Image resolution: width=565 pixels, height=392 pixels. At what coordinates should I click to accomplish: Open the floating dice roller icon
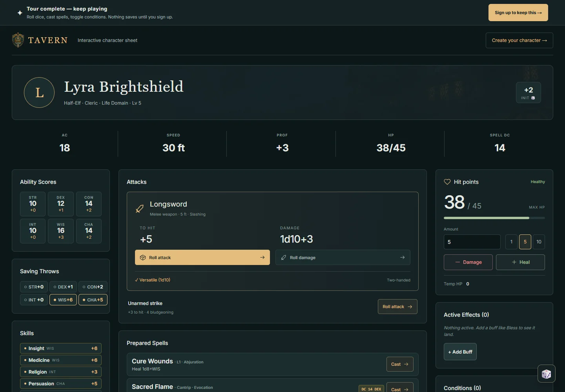coord(546,374)
